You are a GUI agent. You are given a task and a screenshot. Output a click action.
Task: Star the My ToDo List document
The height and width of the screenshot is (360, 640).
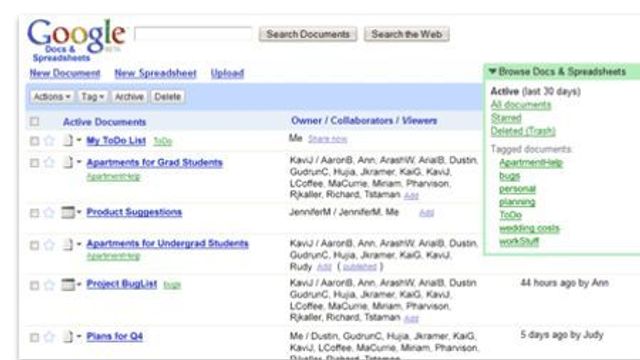49,141
